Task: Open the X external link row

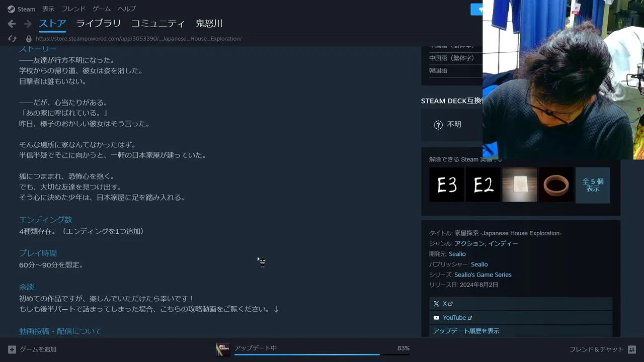Action: 521,304
